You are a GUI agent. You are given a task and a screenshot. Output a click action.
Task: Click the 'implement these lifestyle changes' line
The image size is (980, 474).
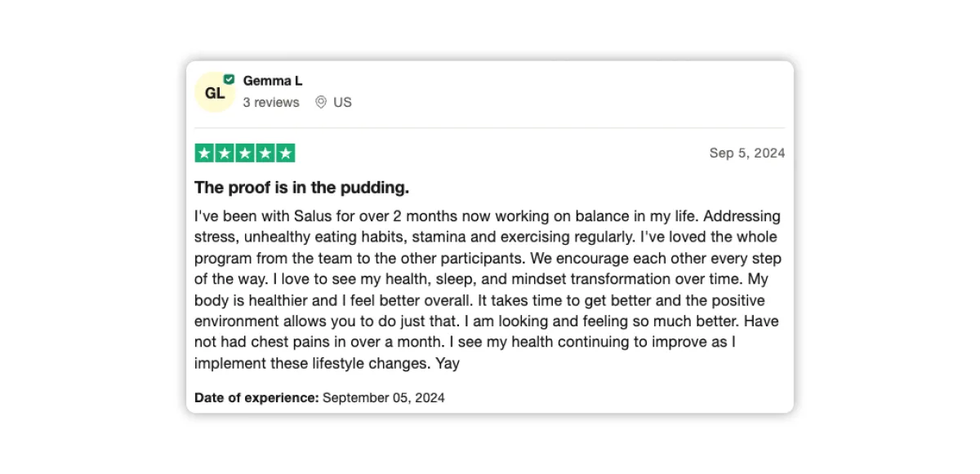click(x=313, y=364)
